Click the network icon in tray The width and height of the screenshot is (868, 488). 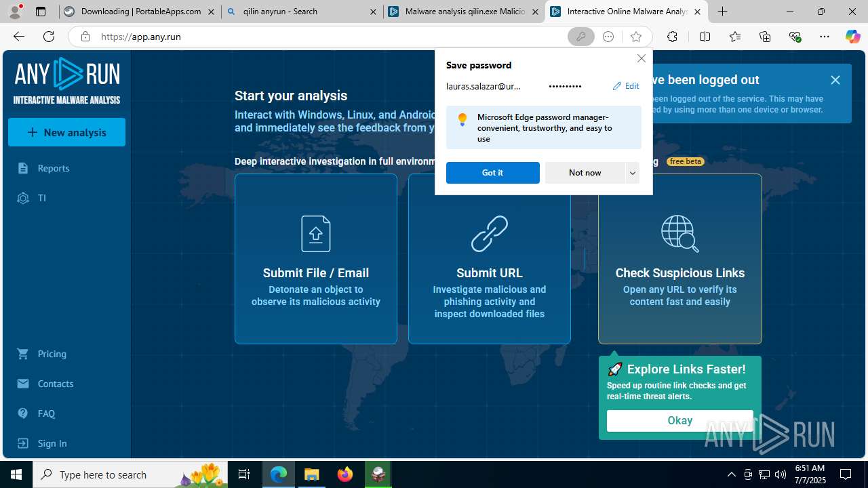(764, 474)
